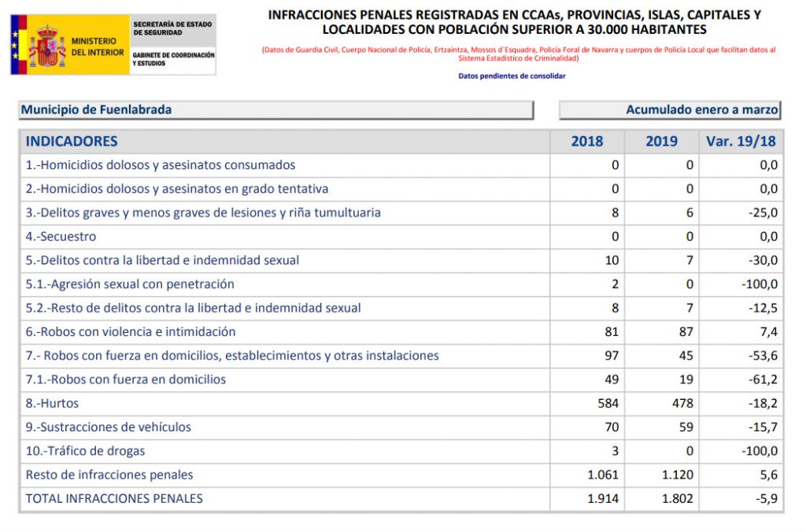
Task: Click the Ministerio del Interior logo text
Action: tap(97, 46)
